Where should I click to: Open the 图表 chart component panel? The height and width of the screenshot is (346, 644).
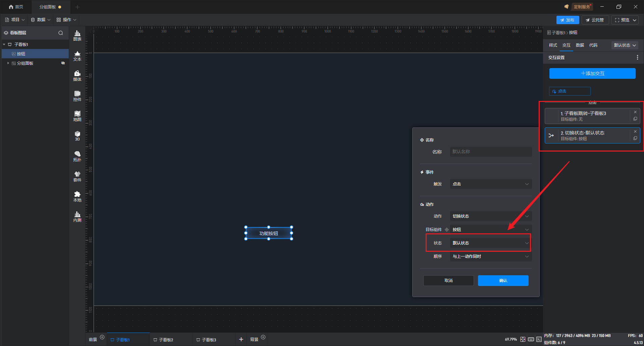coord(77,35)
